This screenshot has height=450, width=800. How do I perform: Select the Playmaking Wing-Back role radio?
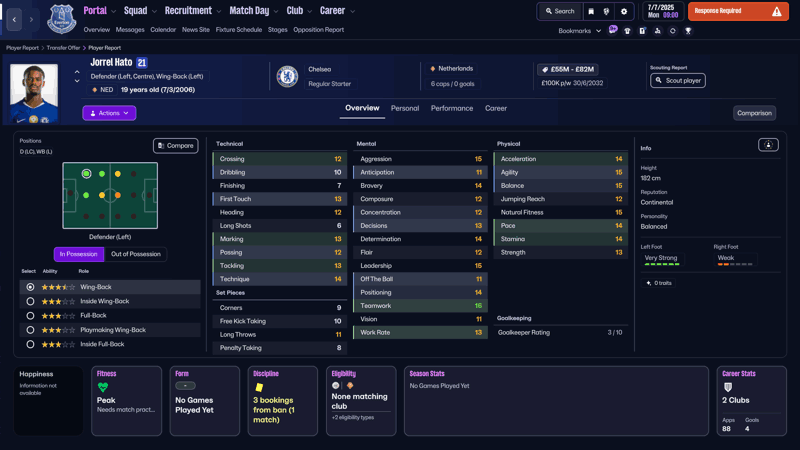[x=30, y=330]
